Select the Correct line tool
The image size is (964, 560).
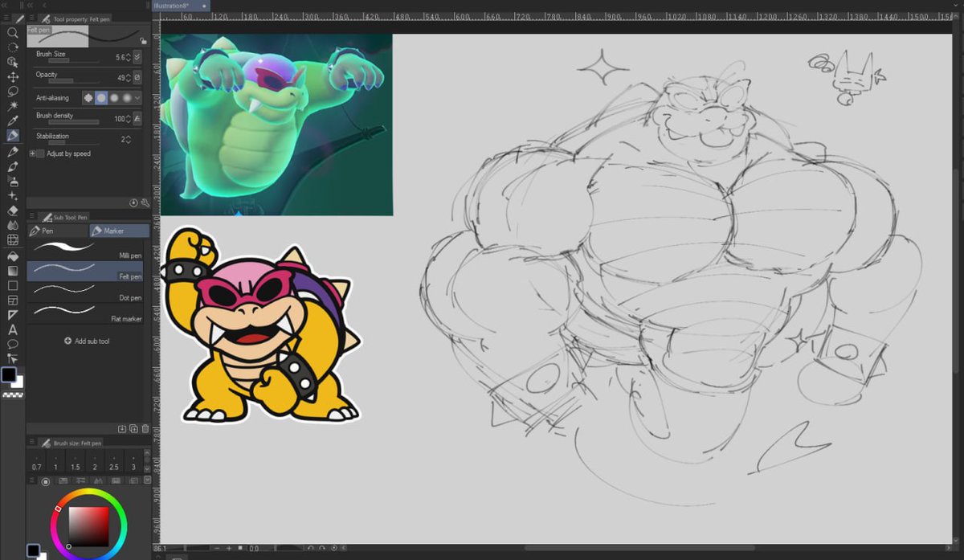13,358
